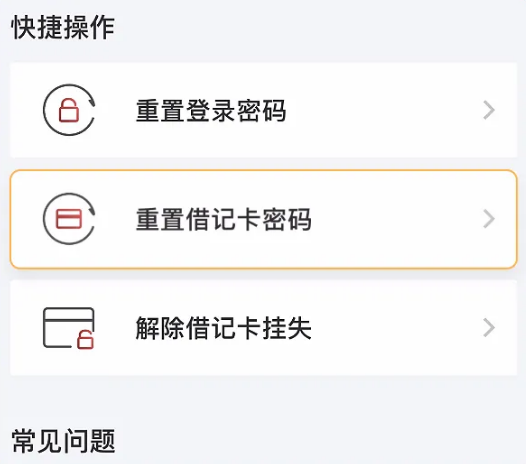526x464 pixels.
Task: Click the orange border of the highlighted card
Action: pos(264,170)
